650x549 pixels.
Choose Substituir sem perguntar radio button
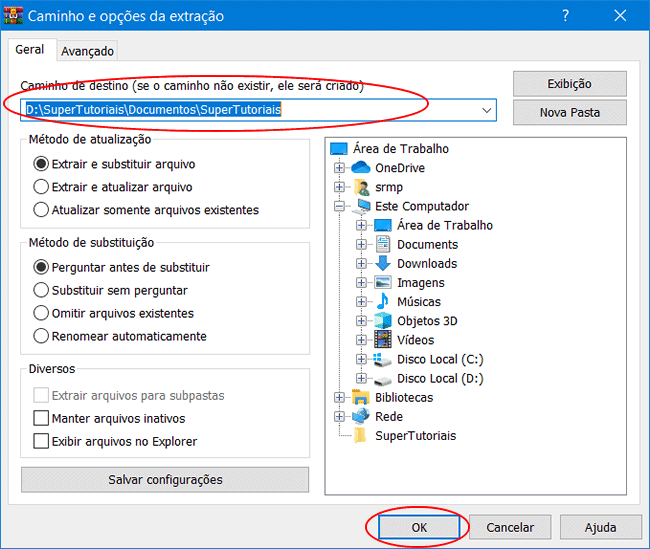tap(41, 291)
